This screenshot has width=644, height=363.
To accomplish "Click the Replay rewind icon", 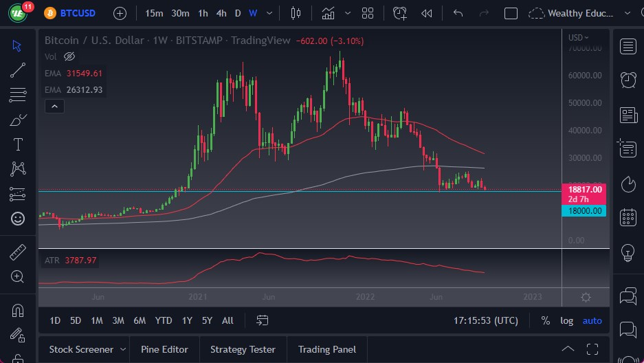I will pos(427,13).
